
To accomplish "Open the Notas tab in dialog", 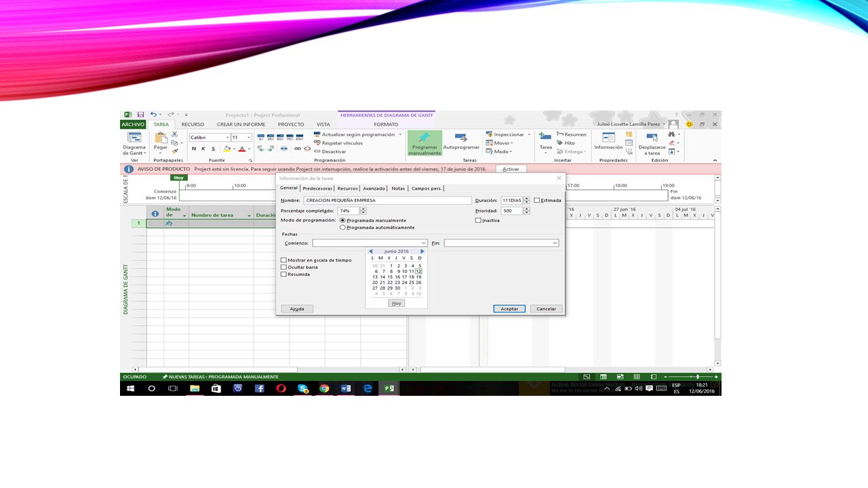I will pyautogui.click(x=398, y=188).
